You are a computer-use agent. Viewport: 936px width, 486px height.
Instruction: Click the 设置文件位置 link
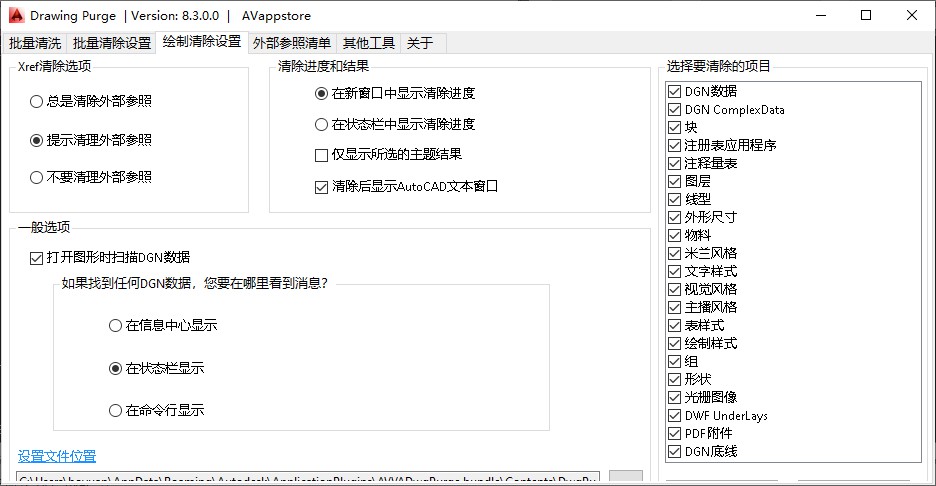click(57, 456)
